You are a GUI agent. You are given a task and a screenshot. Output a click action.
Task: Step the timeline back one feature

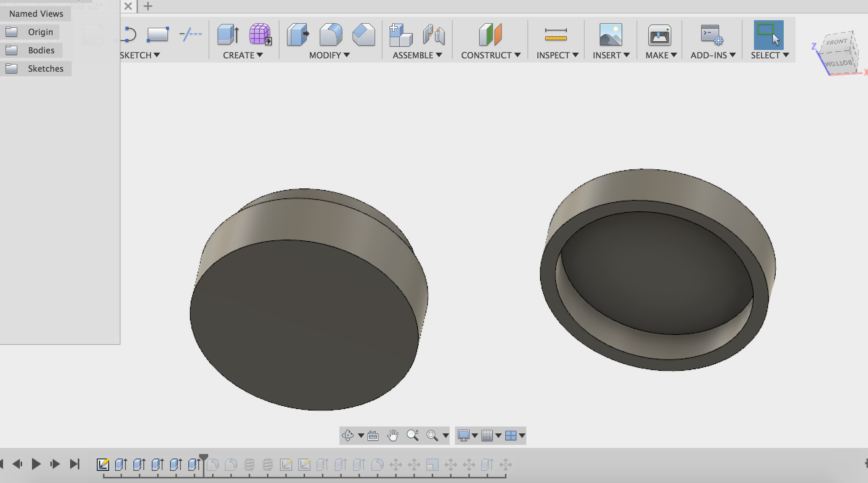click(x=18, y=464)
